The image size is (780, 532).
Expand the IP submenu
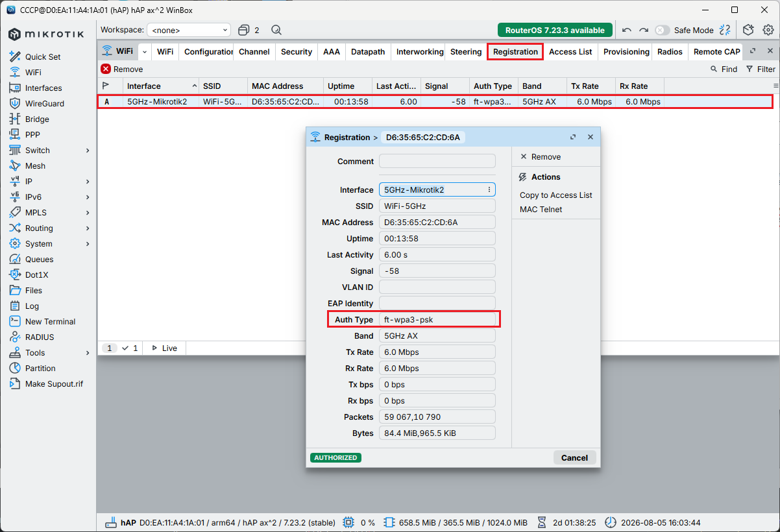(x=88, y=181)
